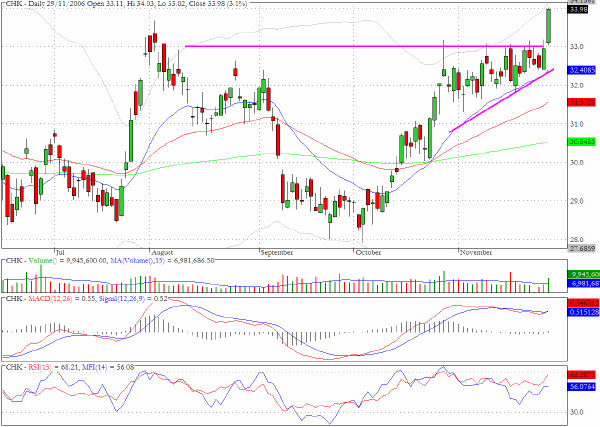This screenshot has width=600, height=427.
Task: Click the 29.0 price axis label
Action: tap(577, 201)
